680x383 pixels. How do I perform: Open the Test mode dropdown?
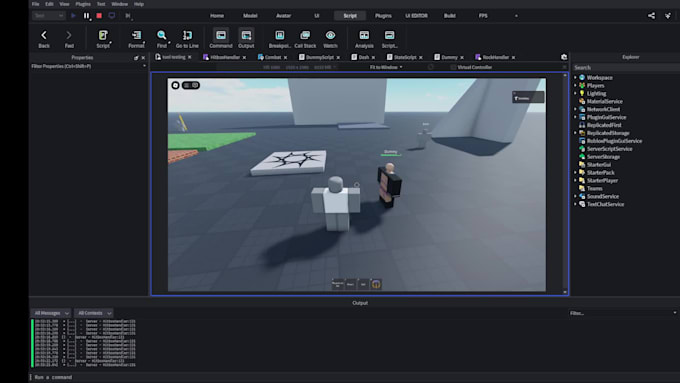click(48, 16)
